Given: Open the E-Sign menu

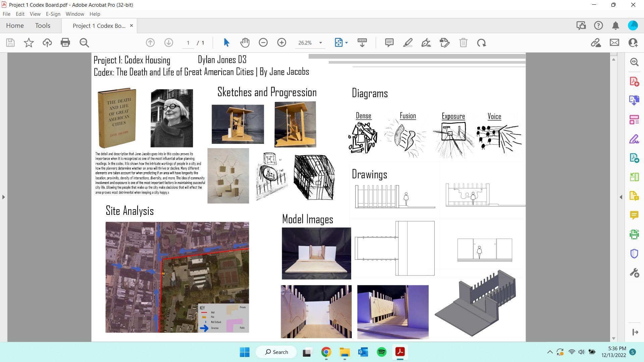Looking at the screenshot, I should pos(53,14).
